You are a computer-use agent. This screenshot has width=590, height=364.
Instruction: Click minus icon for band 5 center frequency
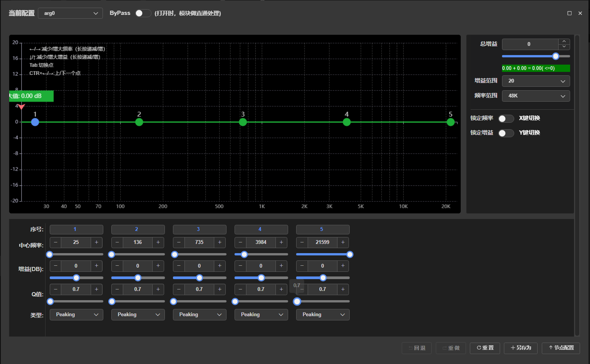(x=302, y=242)
